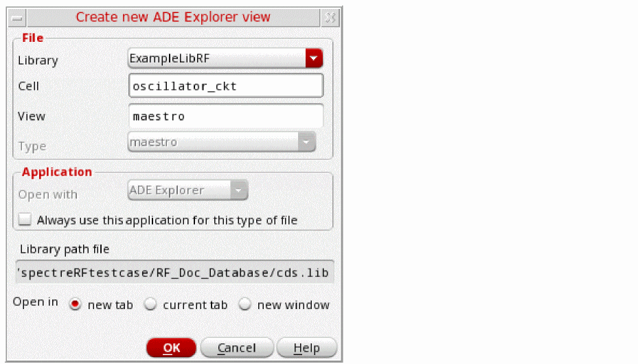Open the Library dropdown arrow
This screenshot has height=364, width=638.
pyautogui.click(x=314, y=58)
